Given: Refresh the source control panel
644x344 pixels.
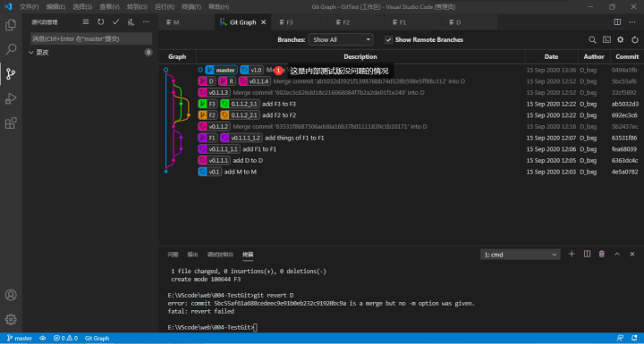Looking at the screenshot, I should tap(100, 22).
